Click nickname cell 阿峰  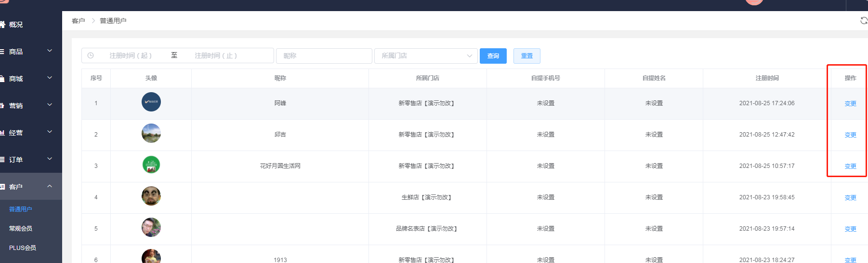pyautogui.click(x=280, y=103)
